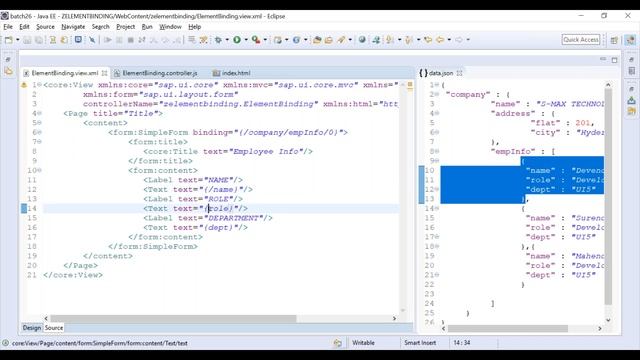Collapse the core:View fold on line 1
The width and height of the screenshot is (640, 360).
40,85
